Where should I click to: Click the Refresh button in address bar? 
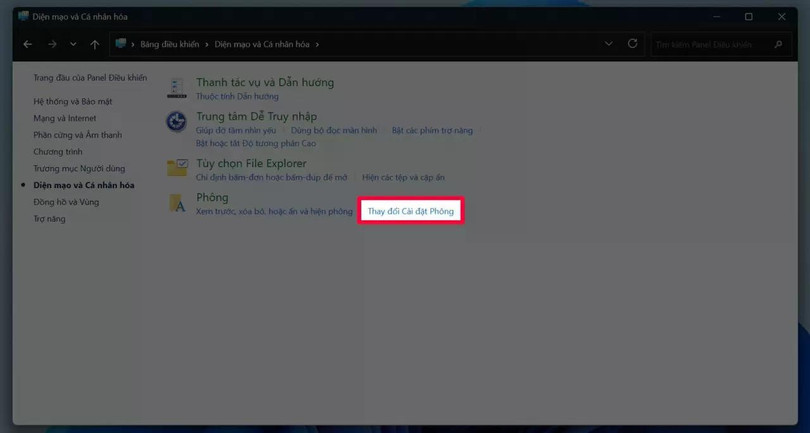632,44
